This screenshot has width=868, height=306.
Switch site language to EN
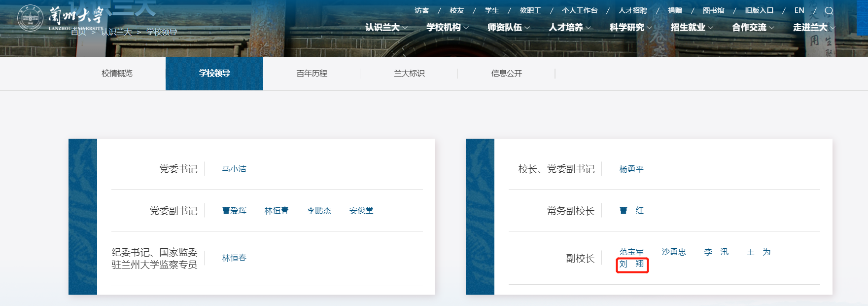[799, 10]
